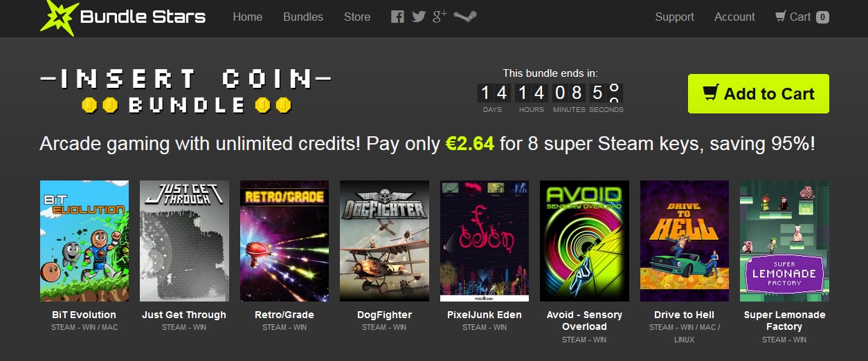Open the Account menu link
The width and height of the screenshot is (868, 361).
(x=734, y=17)
